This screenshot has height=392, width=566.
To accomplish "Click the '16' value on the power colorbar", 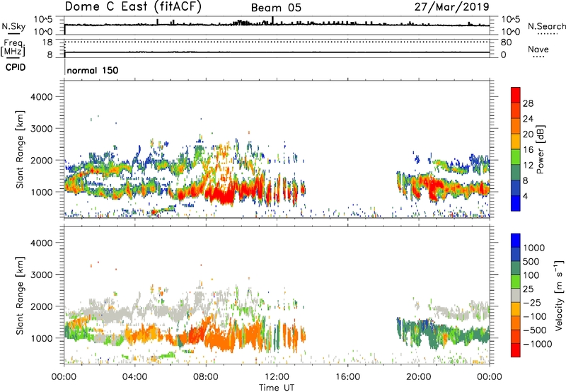I will click(528, 150).
